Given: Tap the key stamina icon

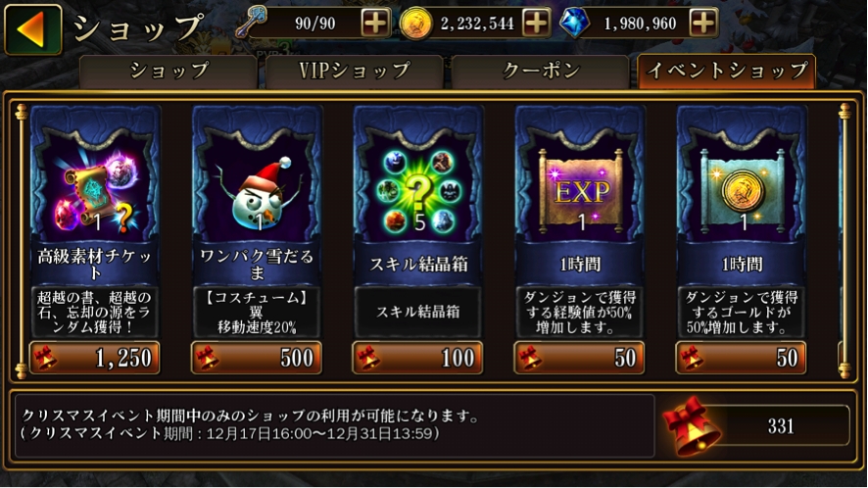Looking at the screenshot, I should click(x=251, y=23).
